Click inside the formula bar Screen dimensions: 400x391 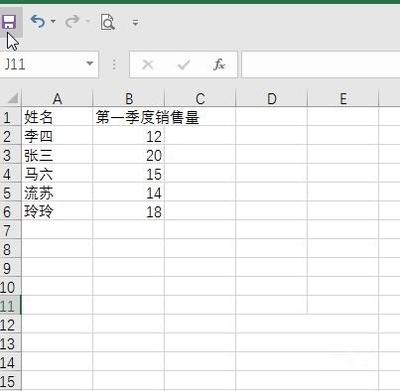pyautogui.click(x=321, y=64)
